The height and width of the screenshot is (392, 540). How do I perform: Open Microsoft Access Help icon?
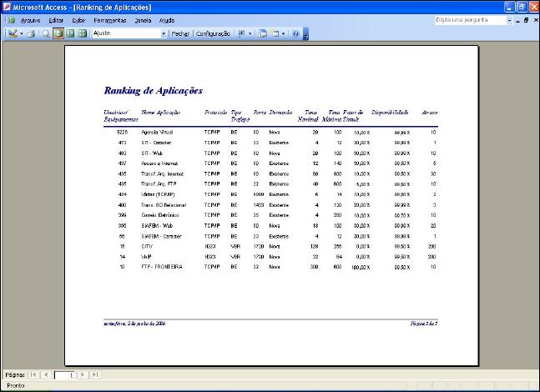295,33
